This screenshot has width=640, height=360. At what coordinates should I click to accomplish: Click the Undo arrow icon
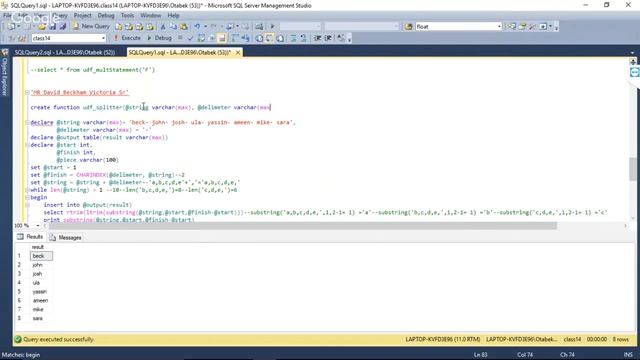pos(197,27)
